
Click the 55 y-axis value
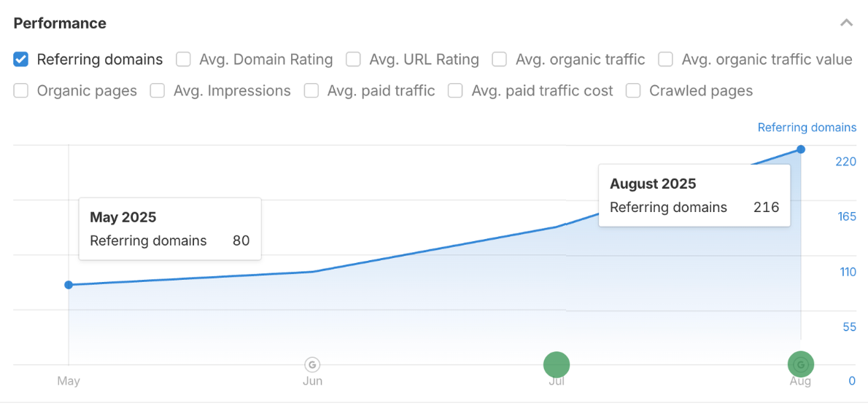(x=850, y=326)
